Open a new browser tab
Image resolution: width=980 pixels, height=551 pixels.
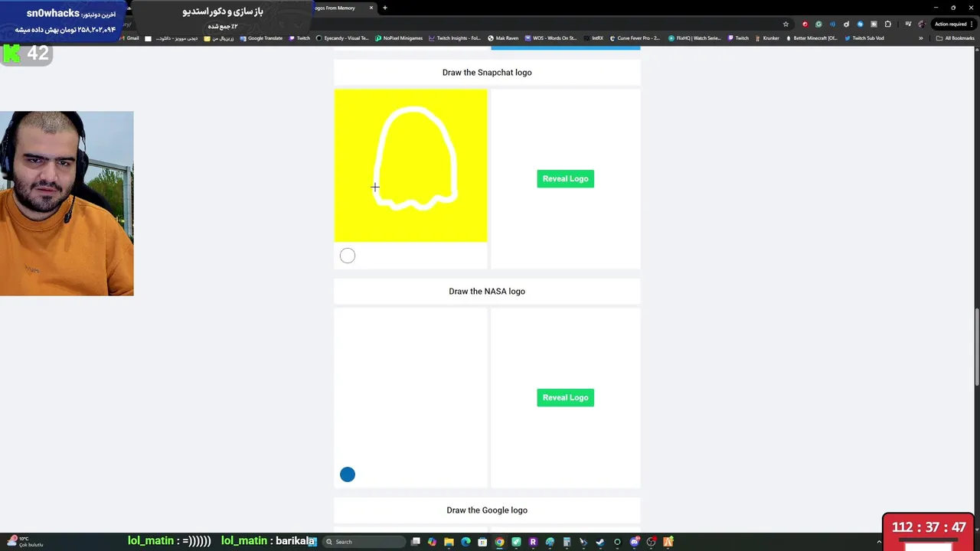tap(385, 8)
